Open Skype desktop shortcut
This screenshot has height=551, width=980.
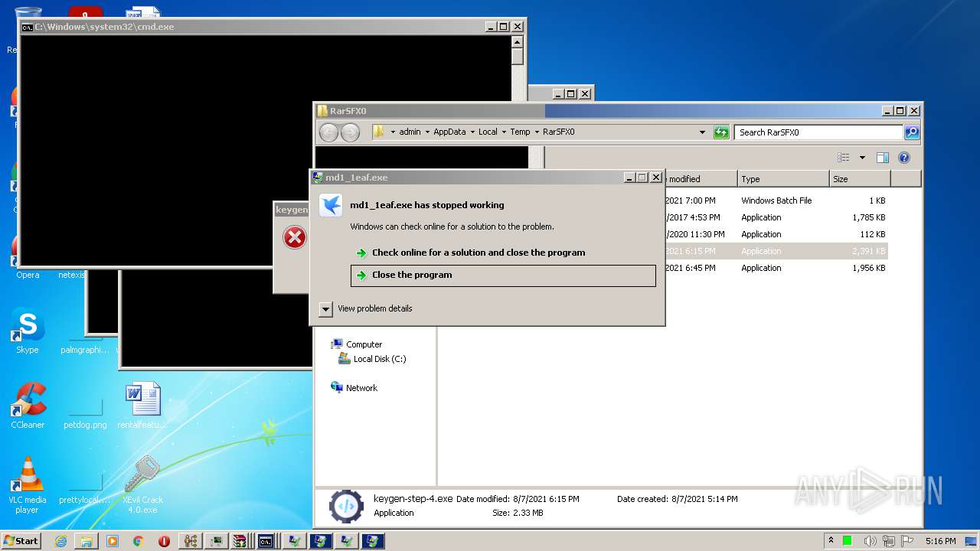(28, 331)
